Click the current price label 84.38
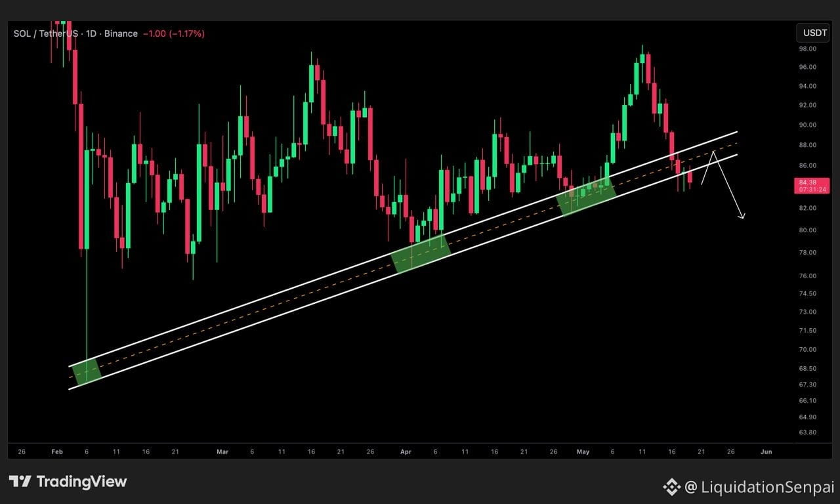Image resolution: width=840 pixels, height=504 pixels. pyautogui.click(x=807, y=182)
